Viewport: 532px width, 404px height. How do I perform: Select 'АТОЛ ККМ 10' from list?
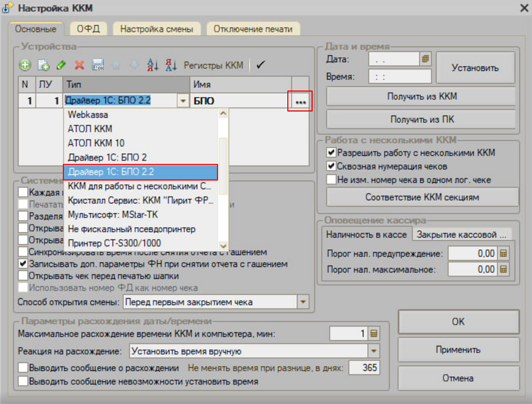click(96, 143)
